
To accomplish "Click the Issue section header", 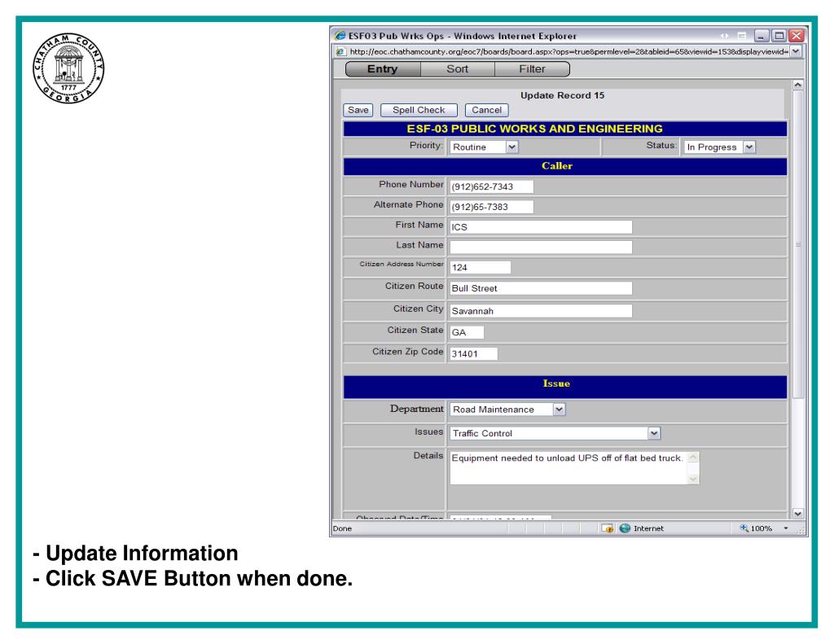I will point(565,387).
